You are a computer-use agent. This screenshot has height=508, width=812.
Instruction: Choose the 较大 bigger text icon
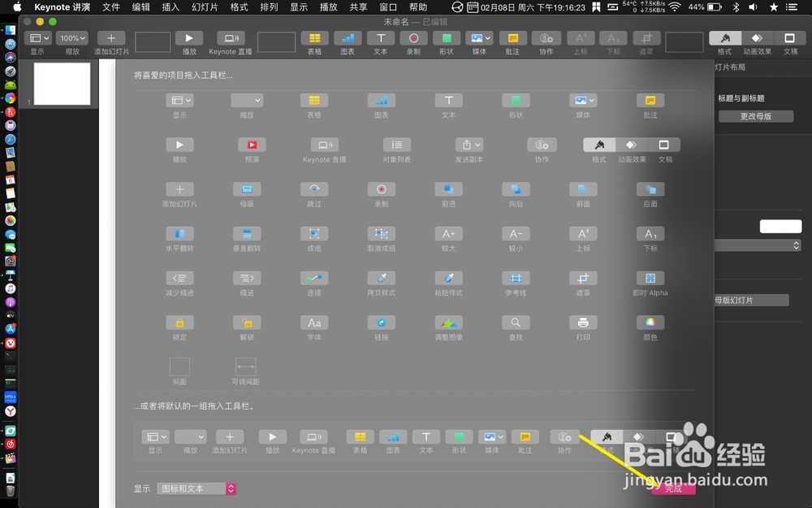coord(448,234)
